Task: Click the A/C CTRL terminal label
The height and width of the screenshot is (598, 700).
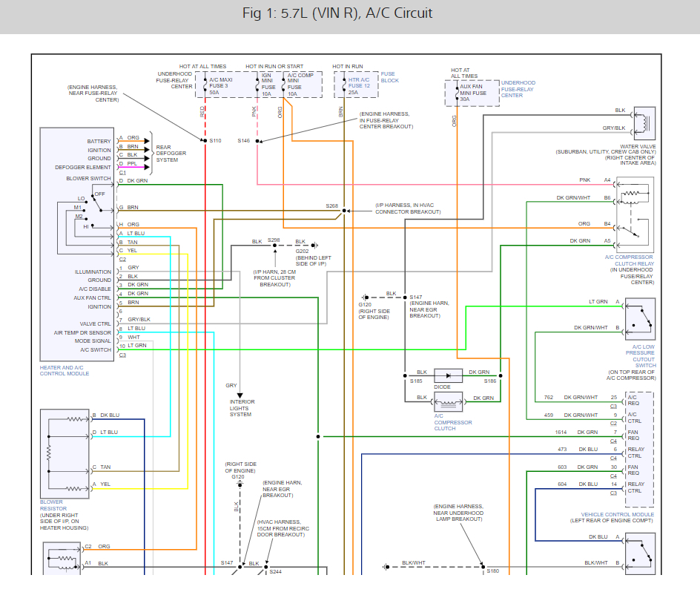Action: [x=635, y=418]
